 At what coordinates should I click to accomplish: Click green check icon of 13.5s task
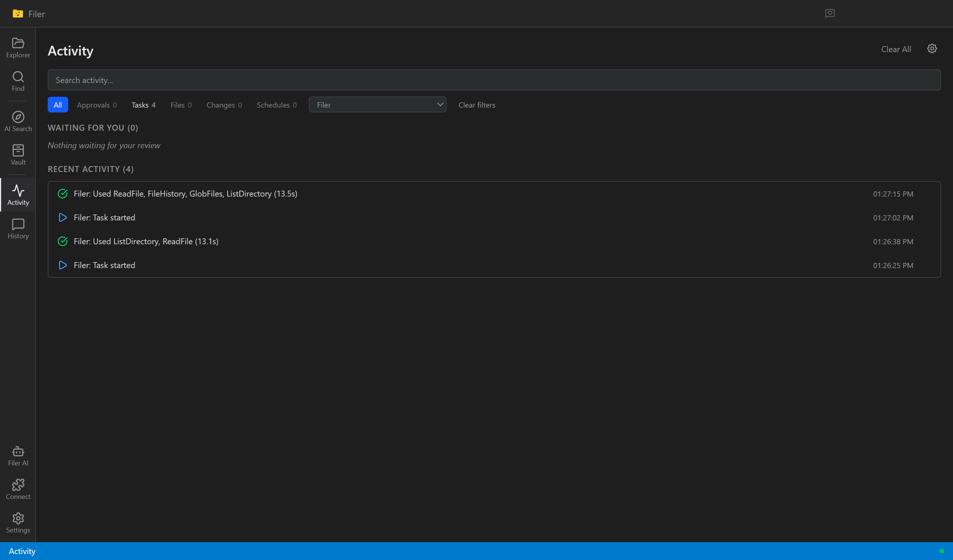click(63, 194)
